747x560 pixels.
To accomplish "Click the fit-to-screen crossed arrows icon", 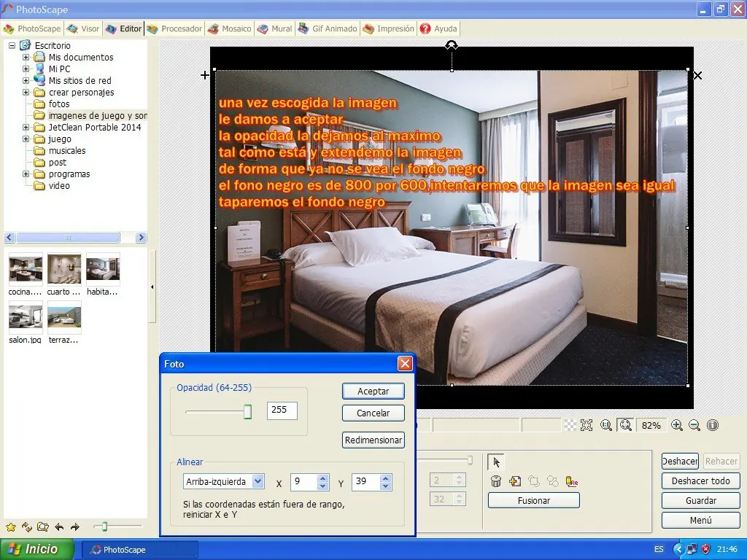I will 587,425.
